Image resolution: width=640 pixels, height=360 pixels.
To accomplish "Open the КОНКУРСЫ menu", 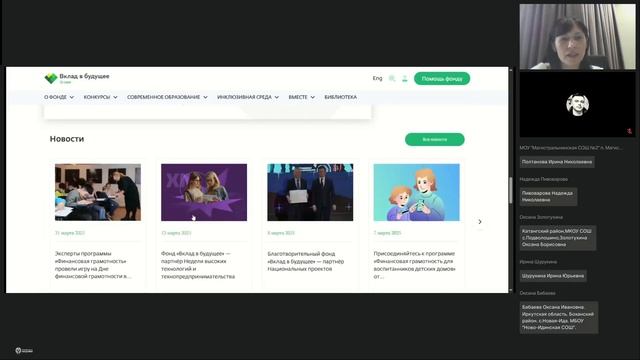I will click(x=97, y=97).
